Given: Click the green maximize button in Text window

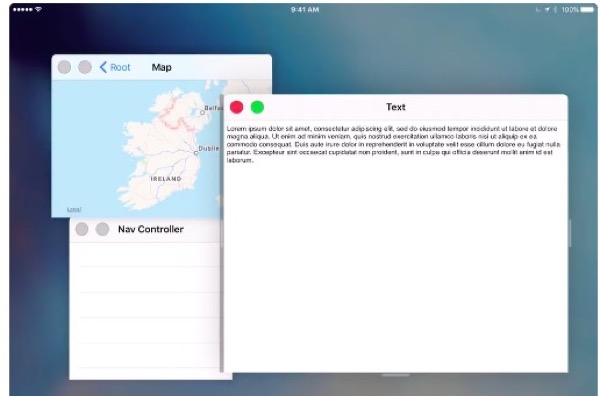Looking at the screenshot, I should [257, 107].
